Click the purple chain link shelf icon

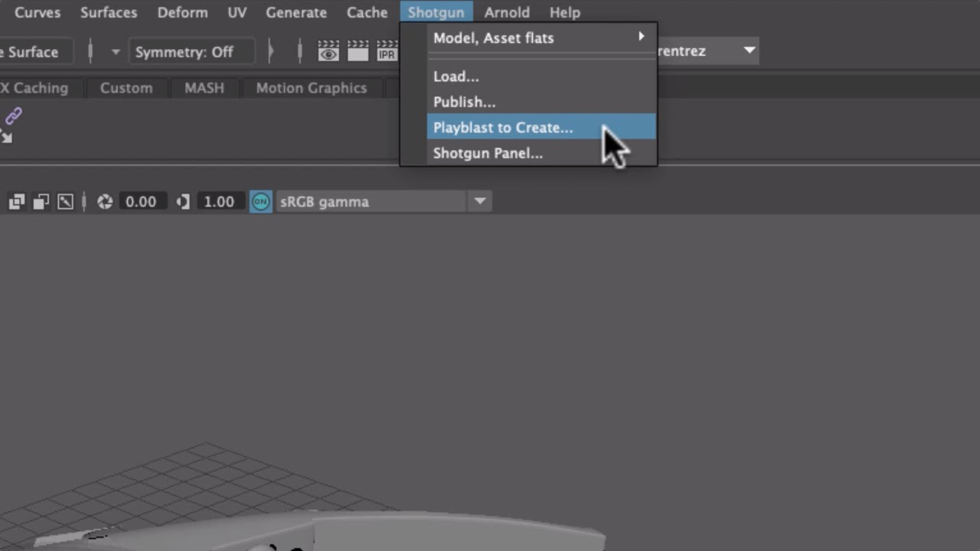coord(14,116)
